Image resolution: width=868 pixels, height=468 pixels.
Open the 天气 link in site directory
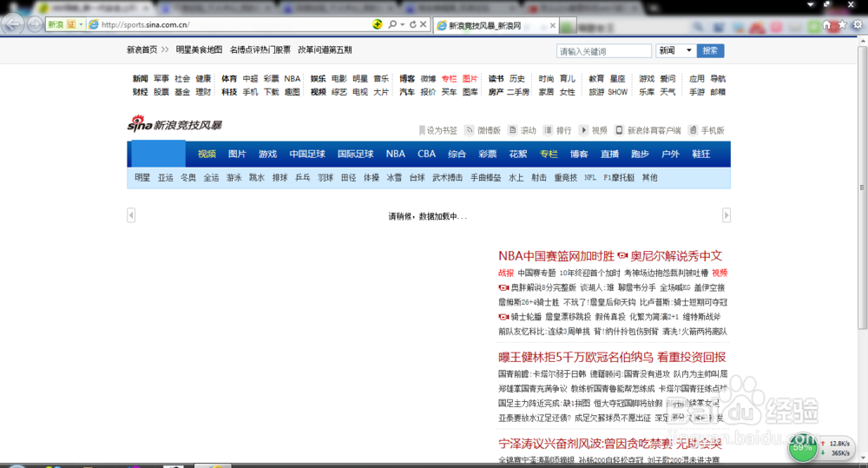667,92
